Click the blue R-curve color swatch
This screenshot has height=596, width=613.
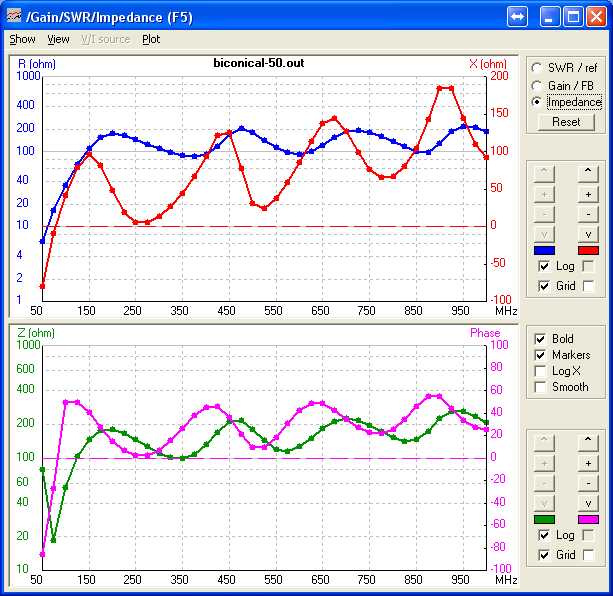point(545,250)
